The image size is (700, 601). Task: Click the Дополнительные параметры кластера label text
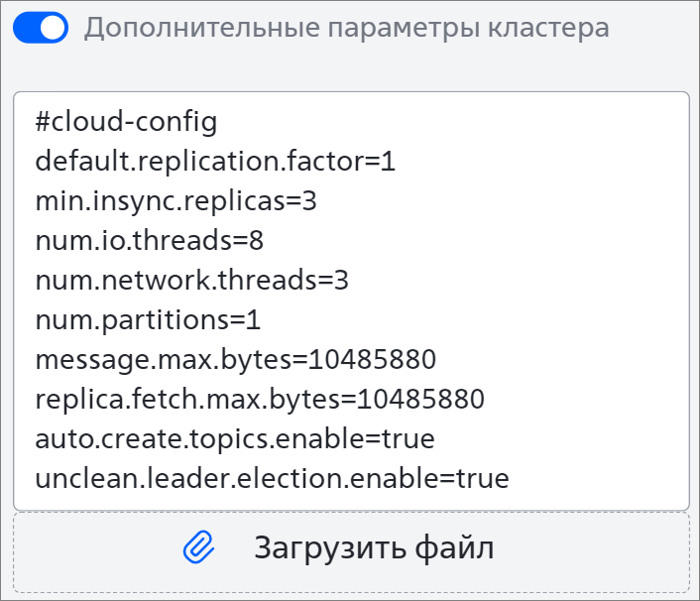coord(346,28)
